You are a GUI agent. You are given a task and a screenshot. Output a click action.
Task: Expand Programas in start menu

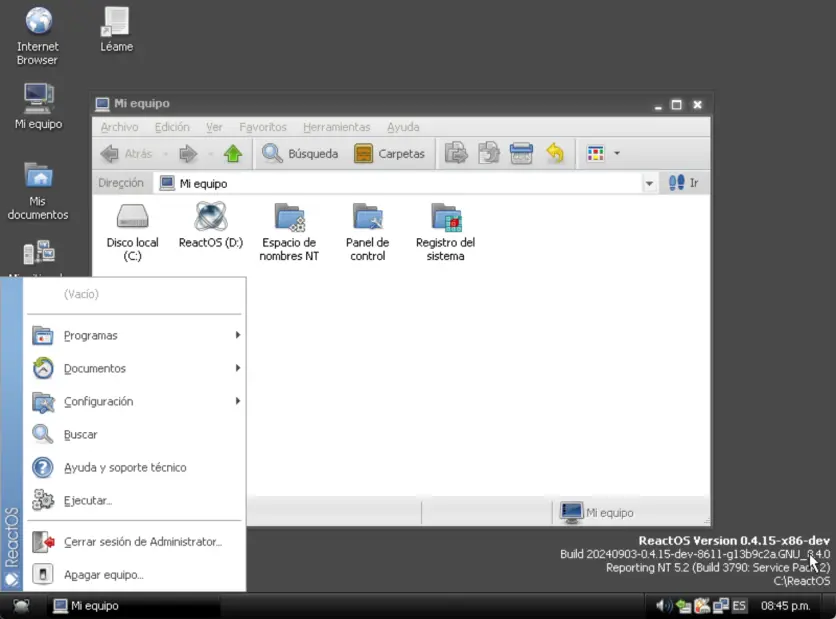(136, 335)
